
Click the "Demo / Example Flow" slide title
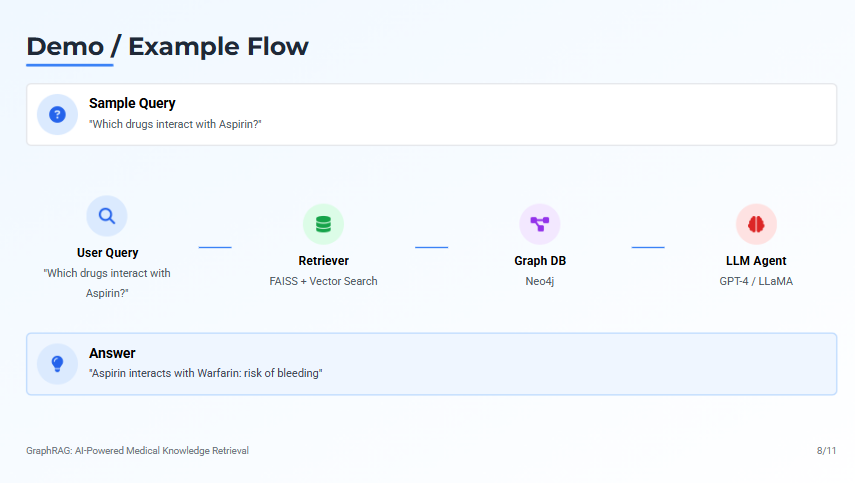(x=167, y=46)
